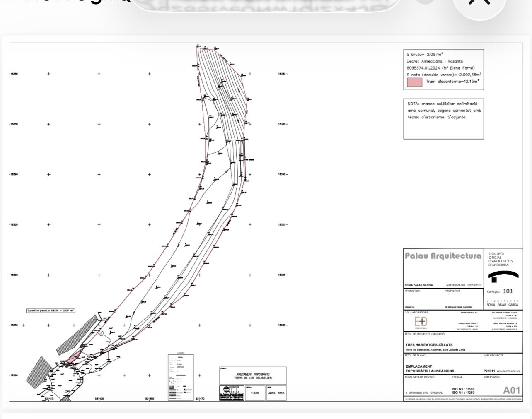Tap the Aixecament Topogràfic title box

pos(253,376)
